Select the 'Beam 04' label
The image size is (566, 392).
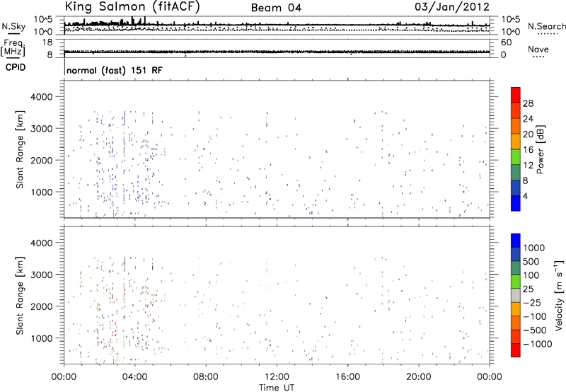coord(276,8)
